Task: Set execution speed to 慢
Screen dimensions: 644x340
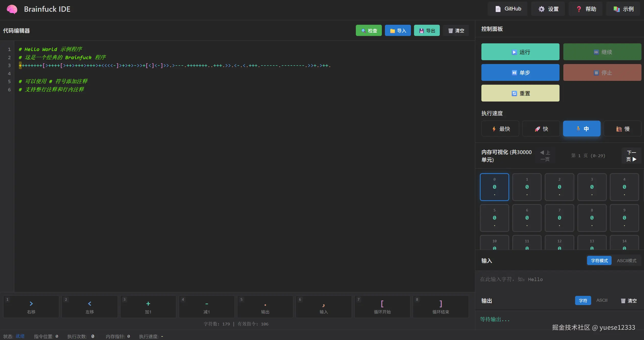Action: click(622, 129)
